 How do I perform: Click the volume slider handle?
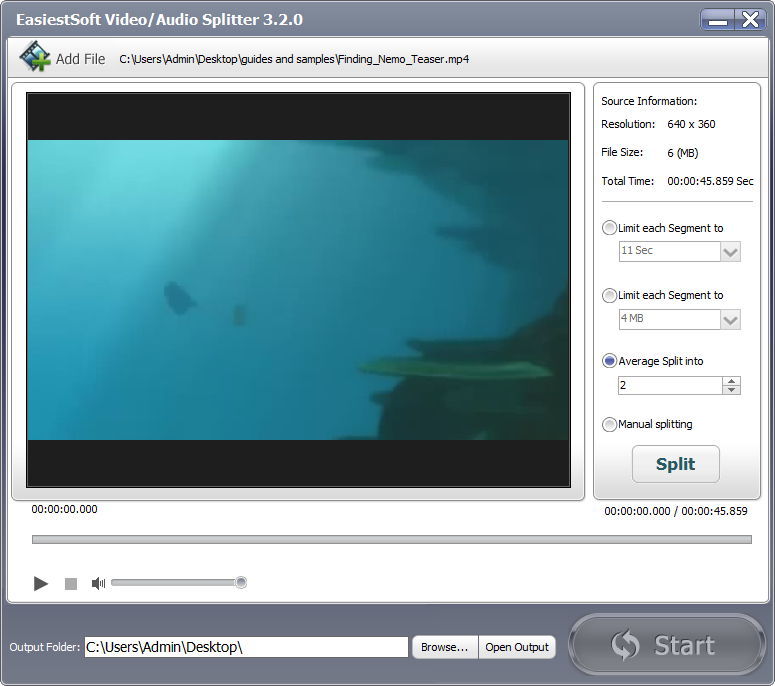[x=241, y=583]
